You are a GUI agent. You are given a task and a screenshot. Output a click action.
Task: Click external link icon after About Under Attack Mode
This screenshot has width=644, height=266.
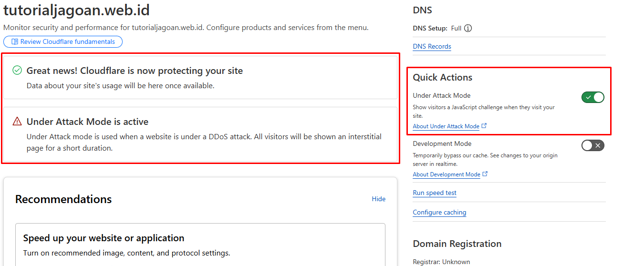pyautogui.click(x=484, y=126)
